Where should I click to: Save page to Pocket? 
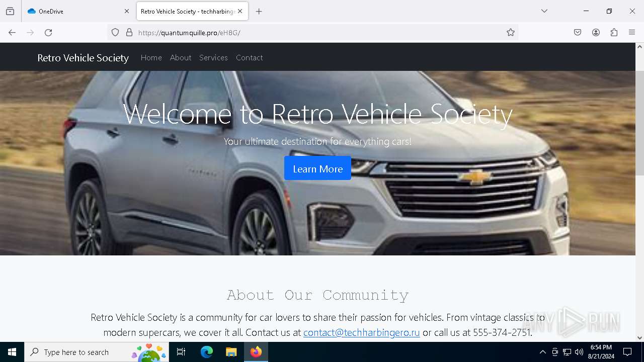[x=578, y=33]
